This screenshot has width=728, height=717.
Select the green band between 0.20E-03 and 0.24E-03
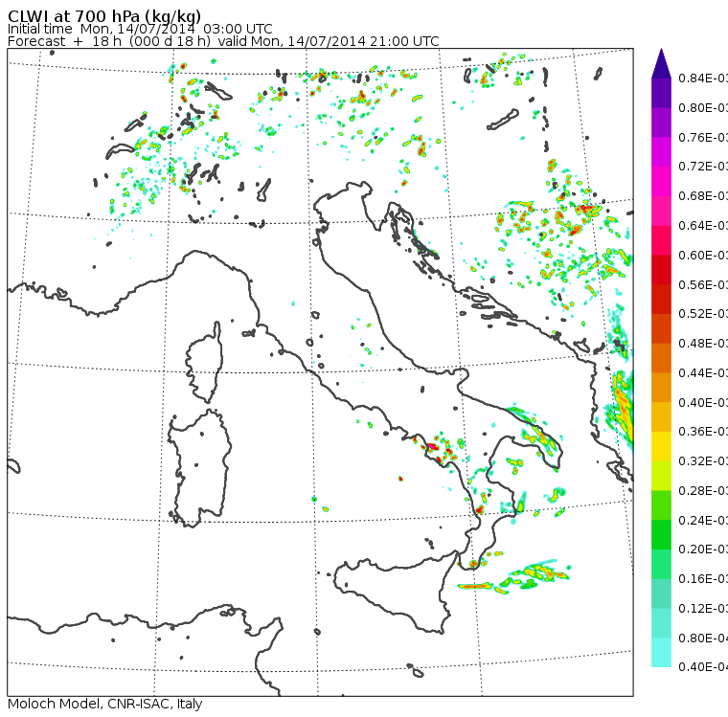(x=661, y=534)
